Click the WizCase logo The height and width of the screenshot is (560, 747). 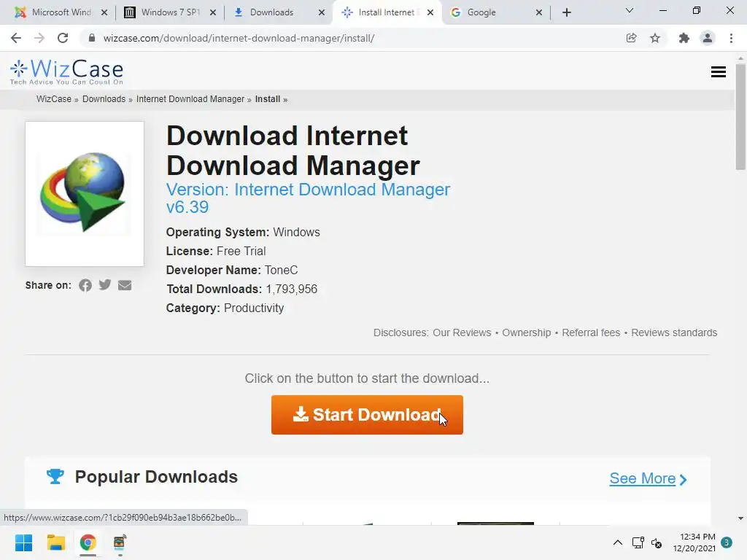click(66, 72)
